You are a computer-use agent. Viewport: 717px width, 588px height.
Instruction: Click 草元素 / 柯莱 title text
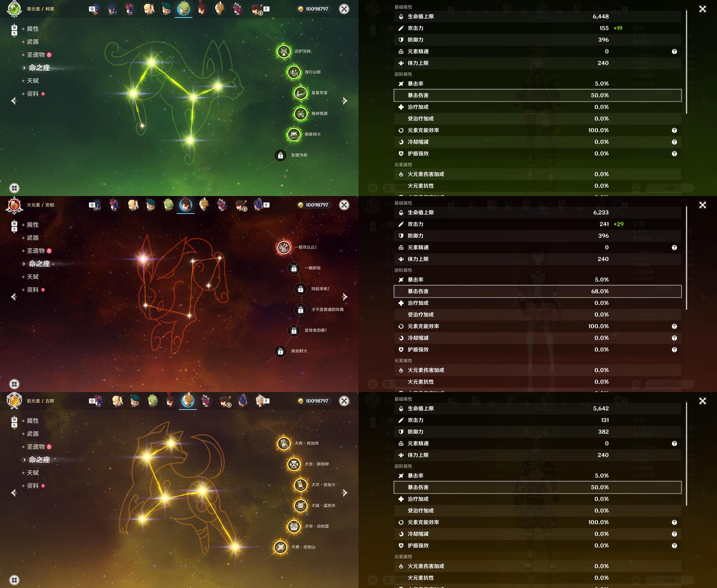(x=41, y=9)
